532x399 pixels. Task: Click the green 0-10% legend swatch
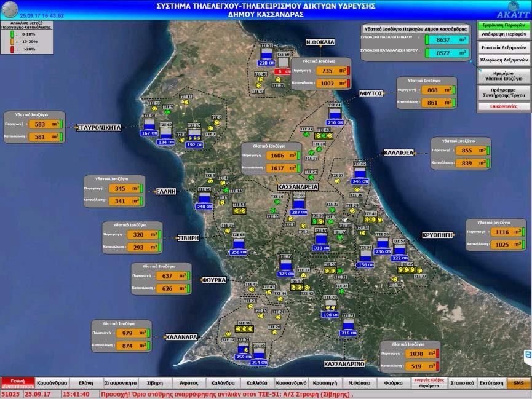point(12,34)
